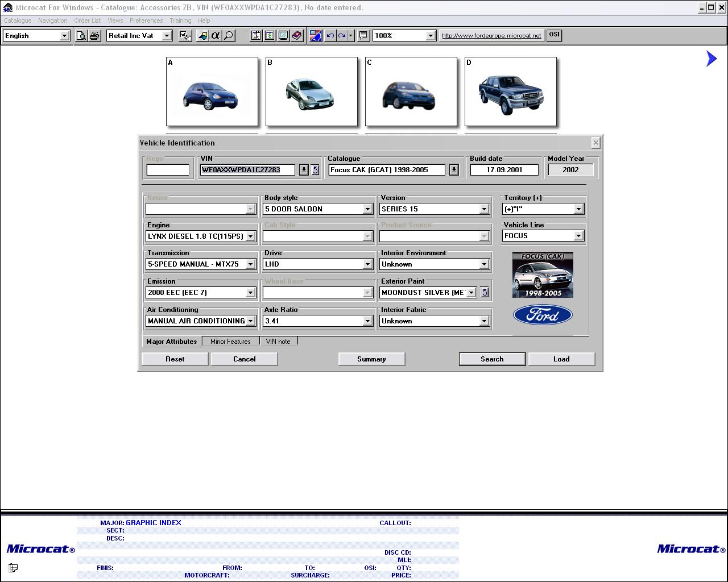Click the monitor screen icon in toolbar
This screenshot has height=582, width=728.
[x=283, y=36]
